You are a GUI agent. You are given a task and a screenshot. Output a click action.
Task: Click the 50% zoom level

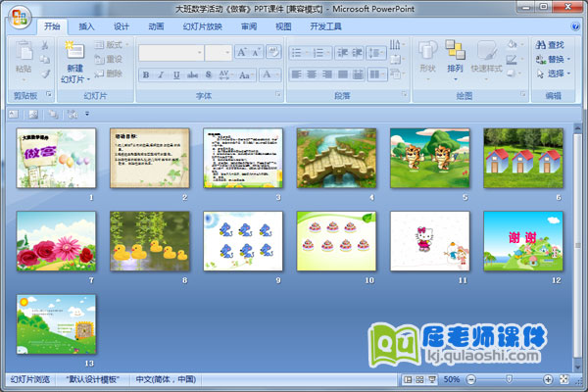(452, 379)
